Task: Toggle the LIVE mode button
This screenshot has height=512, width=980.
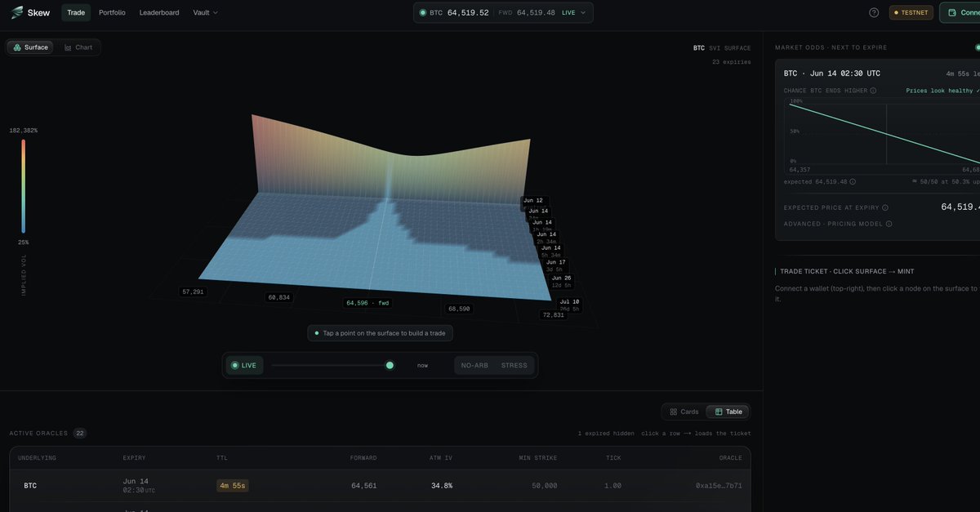Action: click(x=244, y=365)
